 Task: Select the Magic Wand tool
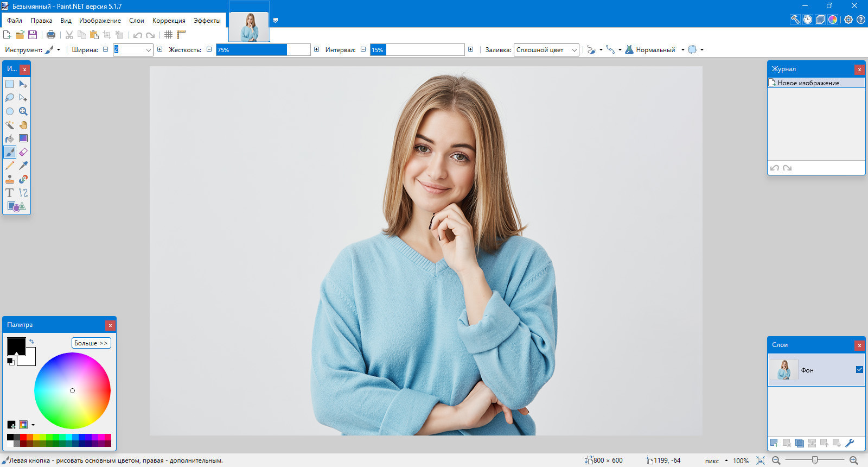10,125
